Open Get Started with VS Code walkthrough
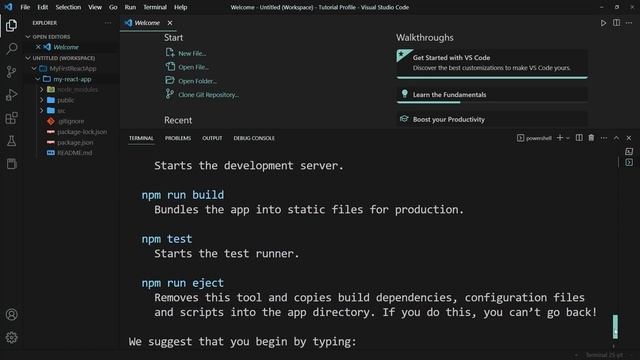Viewport: 640px width, 360px height. (492, 63)
